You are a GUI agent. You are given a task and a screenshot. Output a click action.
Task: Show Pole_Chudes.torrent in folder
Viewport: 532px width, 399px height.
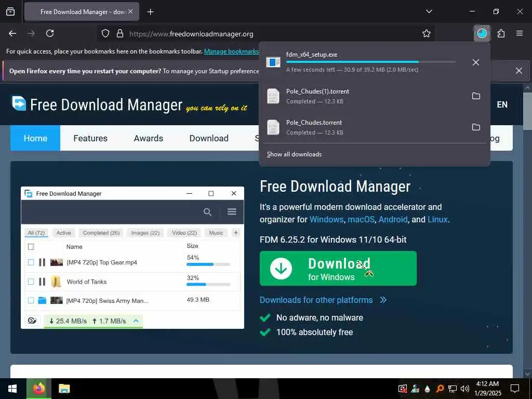click(476, 127)
